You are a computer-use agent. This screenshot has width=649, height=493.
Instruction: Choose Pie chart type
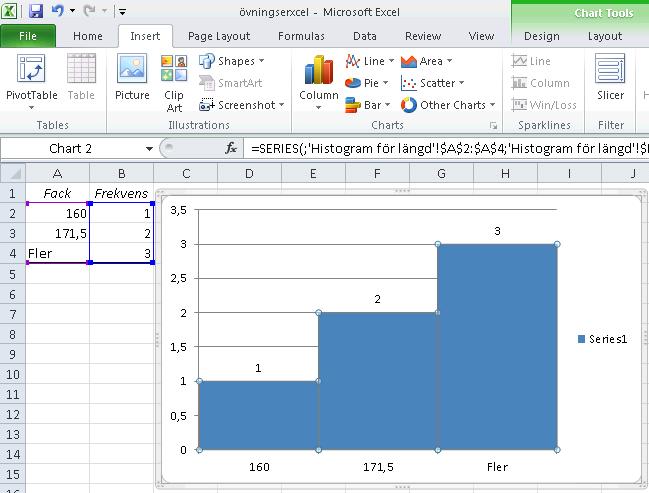click(x=366, y=83)
